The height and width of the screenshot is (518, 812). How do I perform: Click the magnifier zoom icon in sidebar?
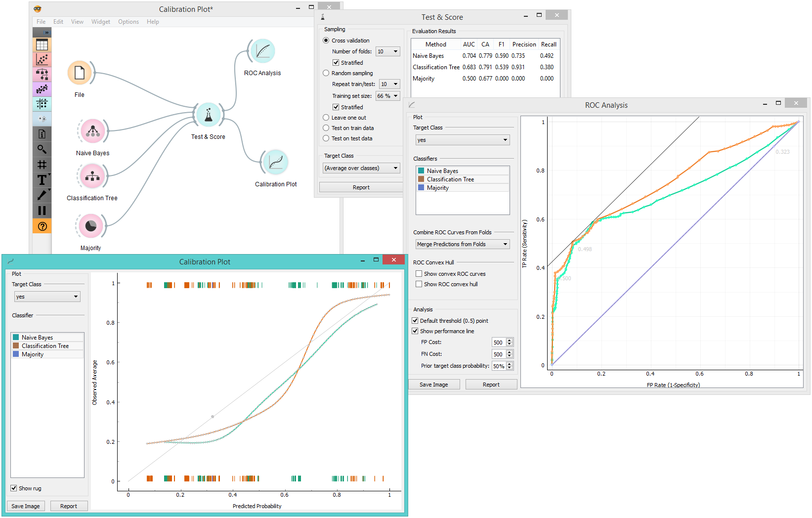click(x=42, y=149)
